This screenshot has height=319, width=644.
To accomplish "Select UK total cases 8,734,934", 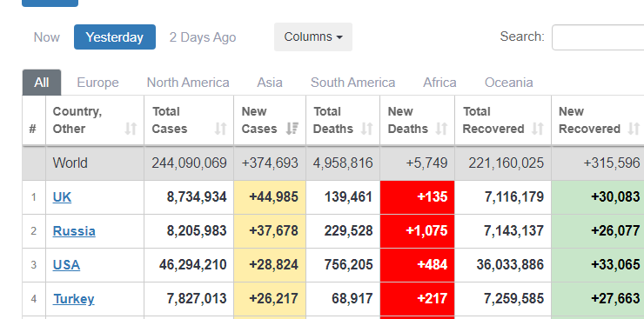I will click(197, 197).
